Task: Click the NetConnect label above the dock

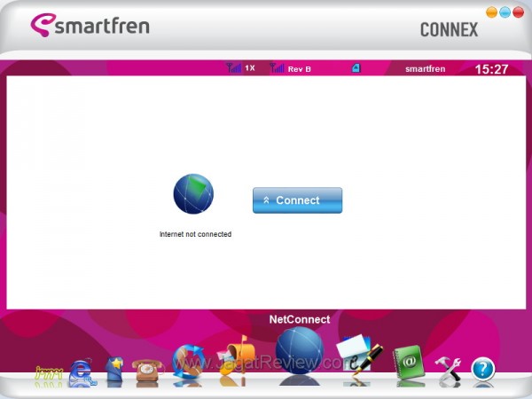Action: [300, 319]
